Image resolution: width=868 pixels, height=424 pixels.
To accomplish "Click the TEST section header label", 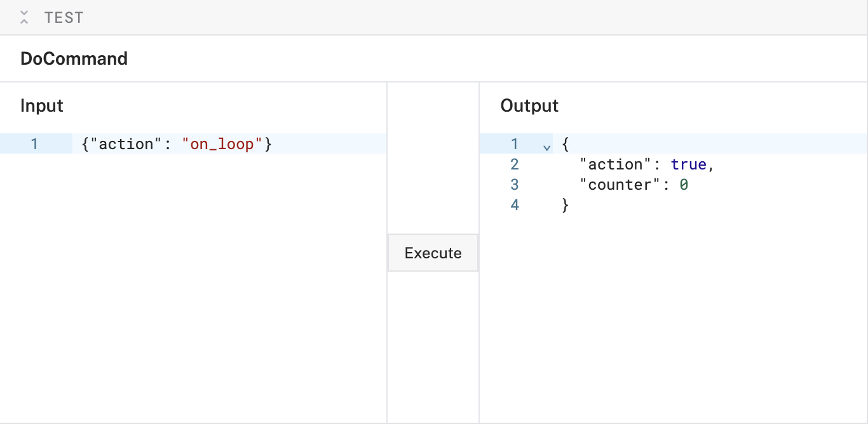I will 64,18.
